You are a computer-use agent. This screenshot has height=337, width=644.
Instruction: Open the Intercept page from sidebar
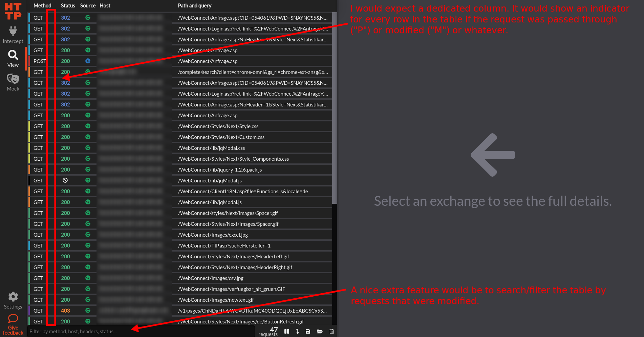pos(13,34)
